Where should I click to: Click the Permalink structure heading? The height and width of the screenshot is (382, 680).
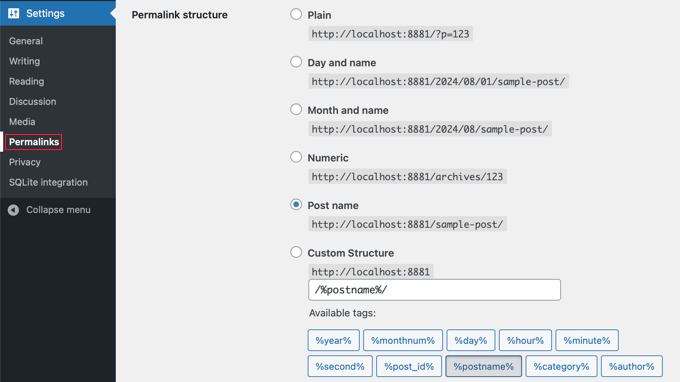point(180,15)
